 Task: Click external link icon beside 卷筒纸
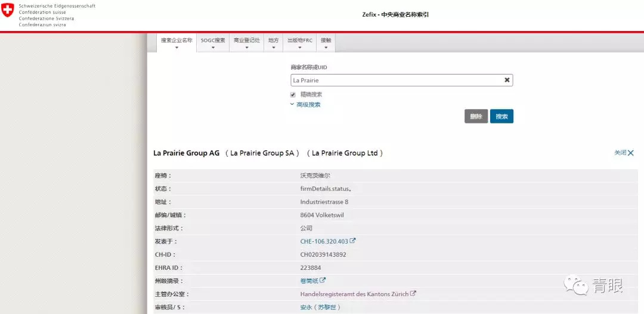[x=323, y=281]
